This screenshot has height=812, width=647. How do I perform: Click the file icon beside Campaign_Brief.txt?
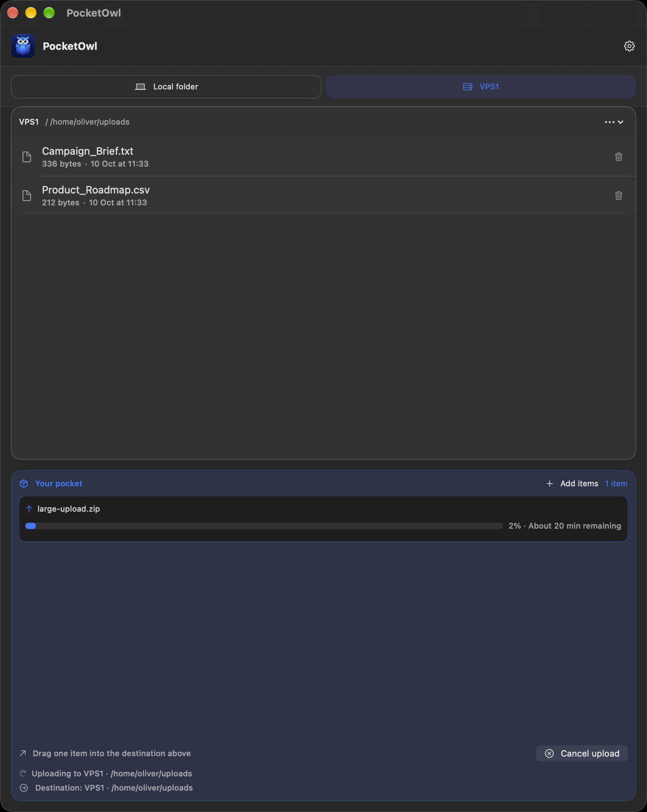click(x=26, y=157)
